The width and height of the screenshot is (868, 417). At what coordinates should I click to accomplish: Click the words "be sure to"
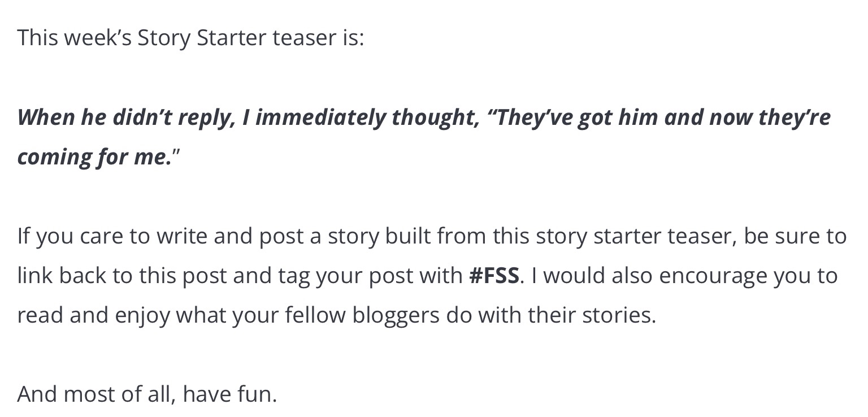point(795,236)
